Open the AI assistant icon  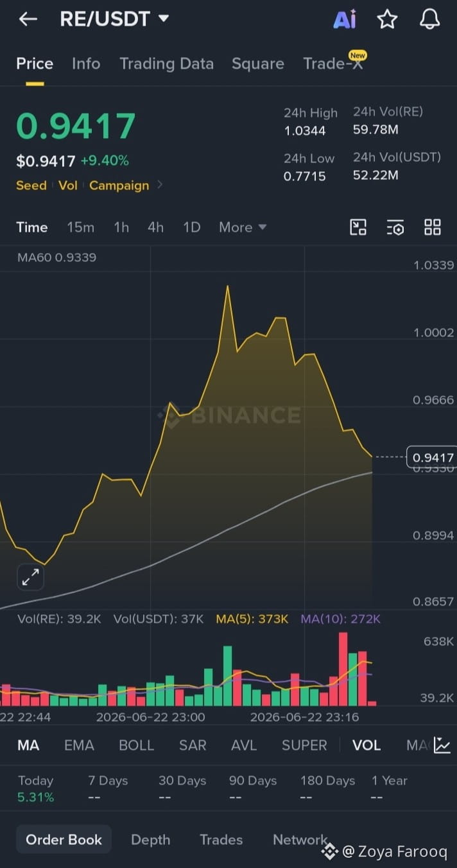tap(345, 19)
